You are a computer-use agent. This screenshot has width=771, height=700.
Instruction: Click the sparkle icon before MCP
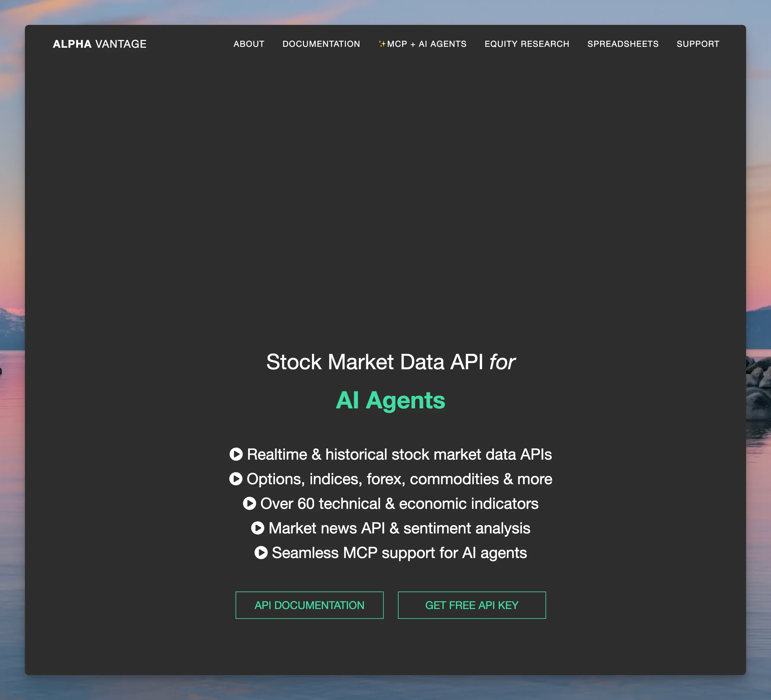[x=382, y=44]
